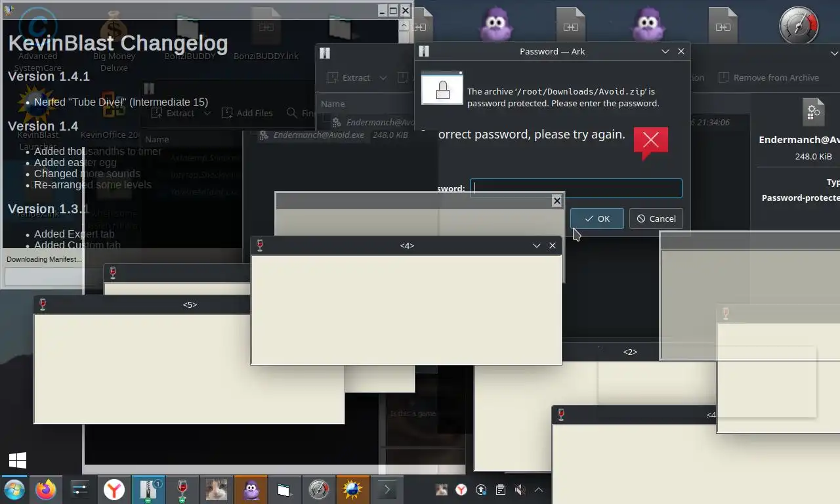Click the Version 1.3.1 heading
840x504 pixels.
[49, 209]
